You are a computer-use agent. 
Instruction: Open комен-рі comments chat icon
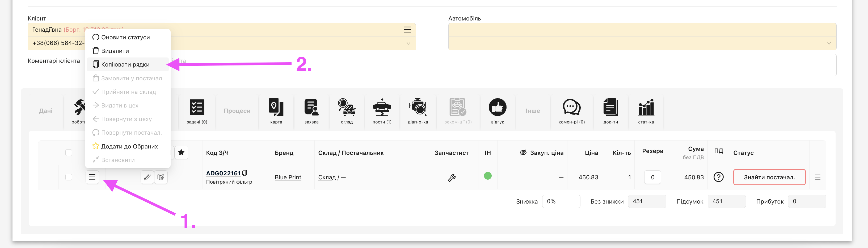point(571,108)
